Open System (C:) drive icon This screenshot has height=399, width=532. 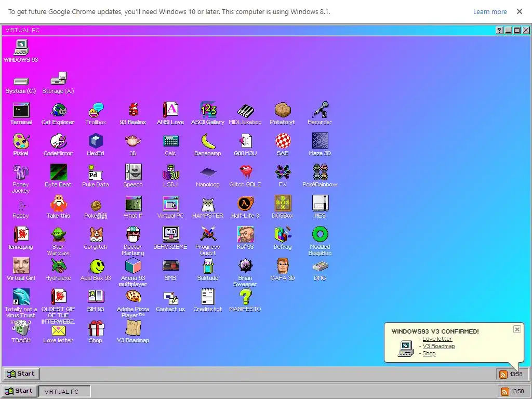point(21,85)
